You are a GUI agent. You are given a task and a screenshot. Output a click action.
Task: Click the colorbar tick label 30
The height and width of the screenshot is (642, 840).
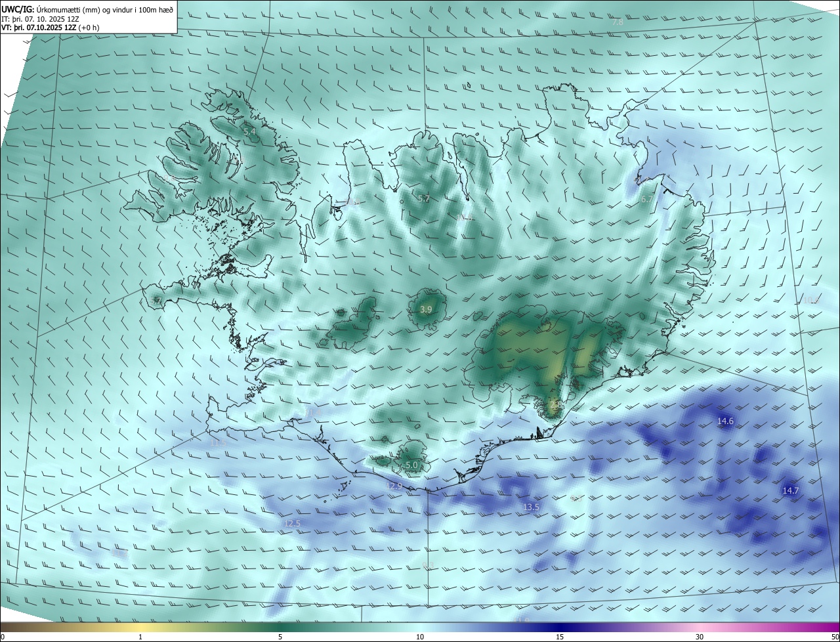[x=700, y=637]
